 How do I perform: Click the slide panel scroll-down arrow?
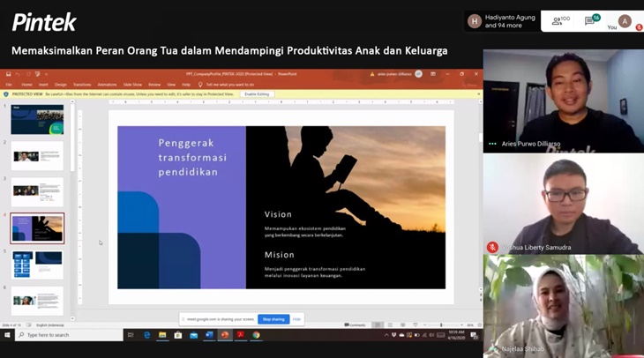(x=72, y=318)
